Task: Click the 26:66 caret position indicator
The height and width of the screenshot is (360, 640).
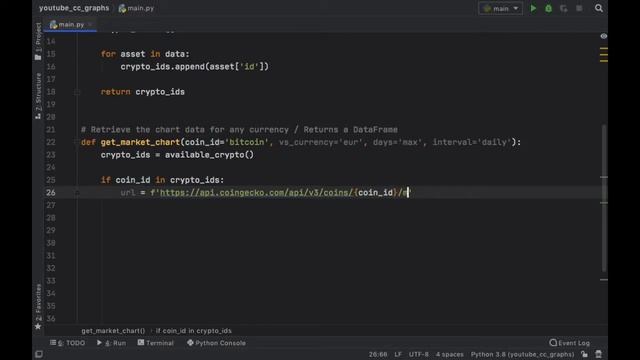Action: tap(378, 354)
